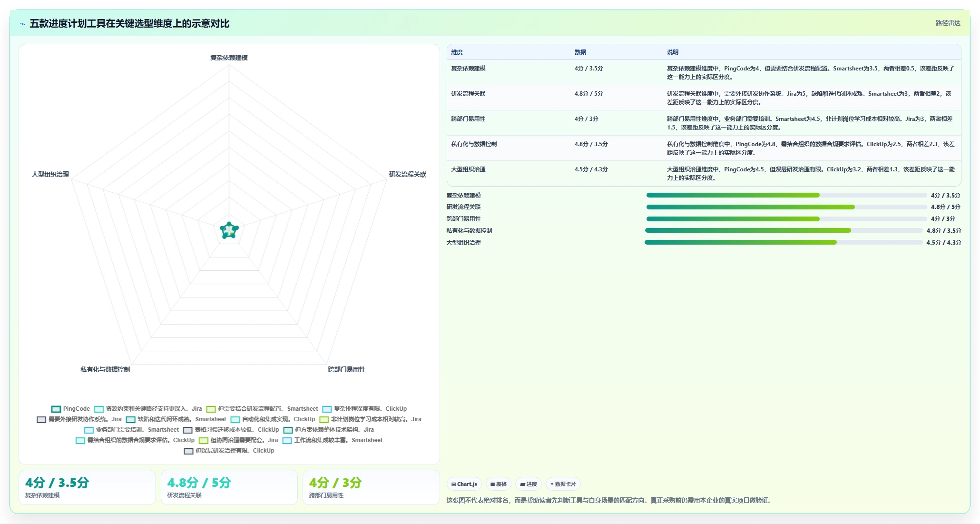Toggle legend item 自动化和集成实现。ClickUp
Viewport: 980px width, 524px height.
pos(273,419)
